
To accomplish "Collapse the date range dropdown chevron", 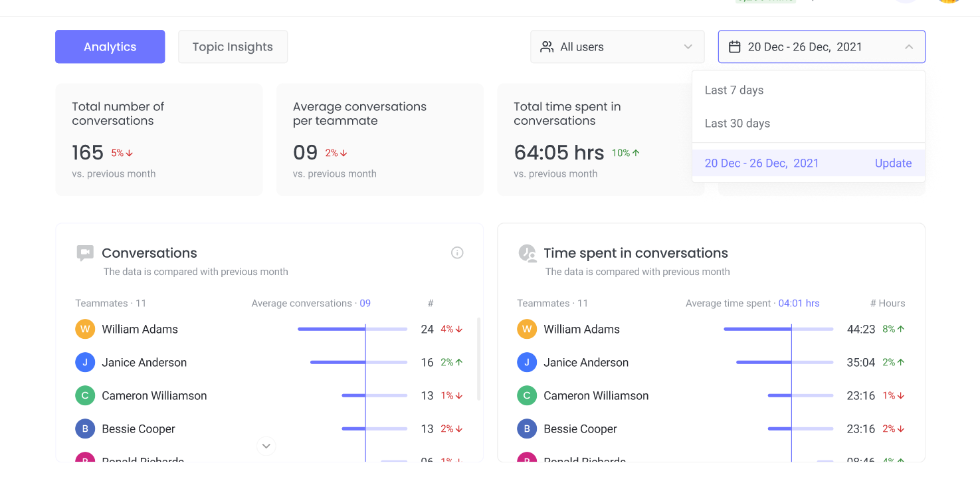I will (909, 47).
